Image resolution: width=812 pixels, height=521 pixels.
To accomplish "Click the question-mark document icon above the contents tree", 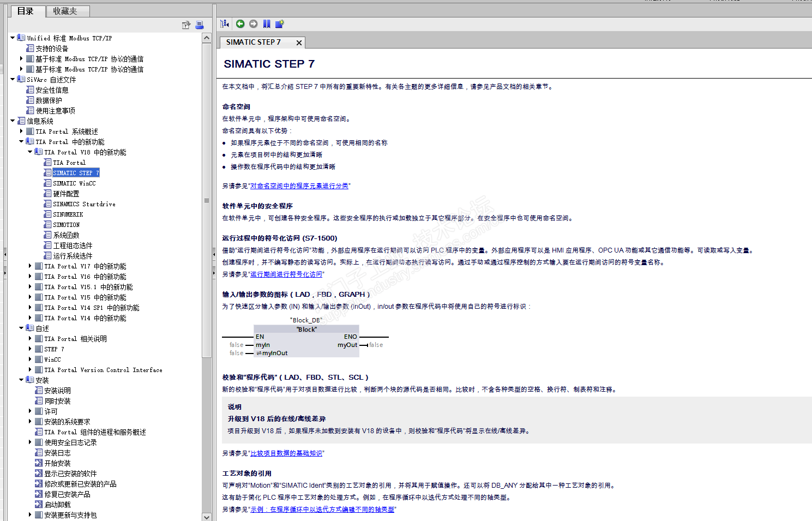I will point(186,25).
